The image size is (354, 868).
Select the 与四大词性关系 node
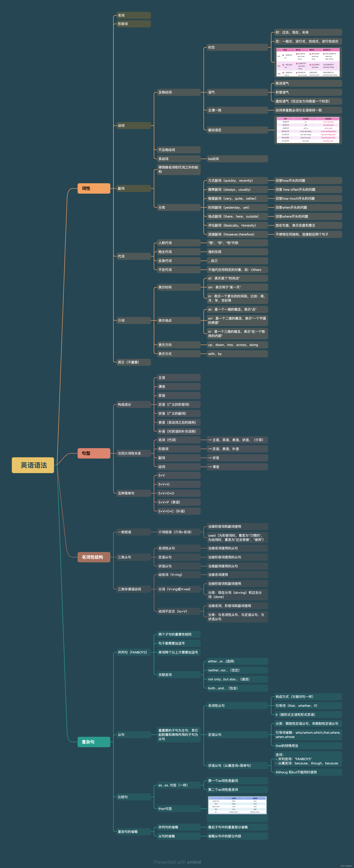[x=134, y=453]
